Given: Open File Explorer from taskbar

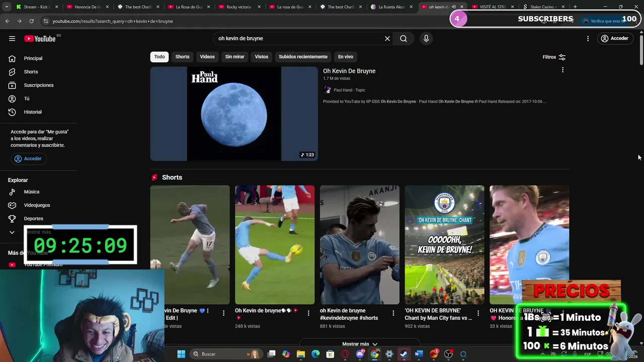Looking at the screenshot, I should (301, 354).
